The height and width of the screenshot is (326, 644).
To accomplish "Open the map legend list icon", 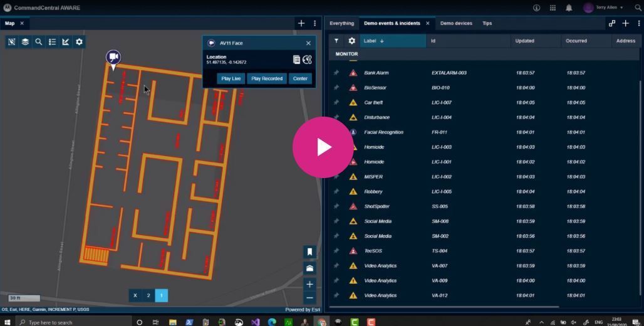I will 52,42.
